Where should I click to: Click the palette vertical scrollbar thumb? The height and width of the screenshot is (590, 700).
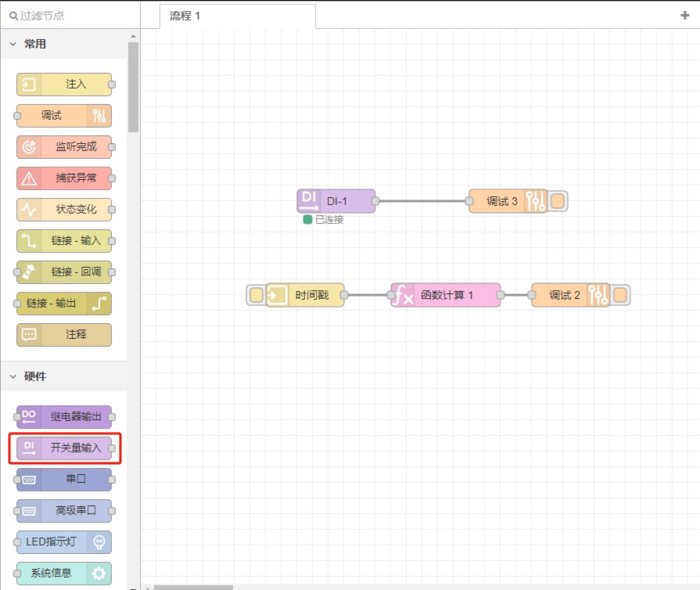[x=133, y=86]
